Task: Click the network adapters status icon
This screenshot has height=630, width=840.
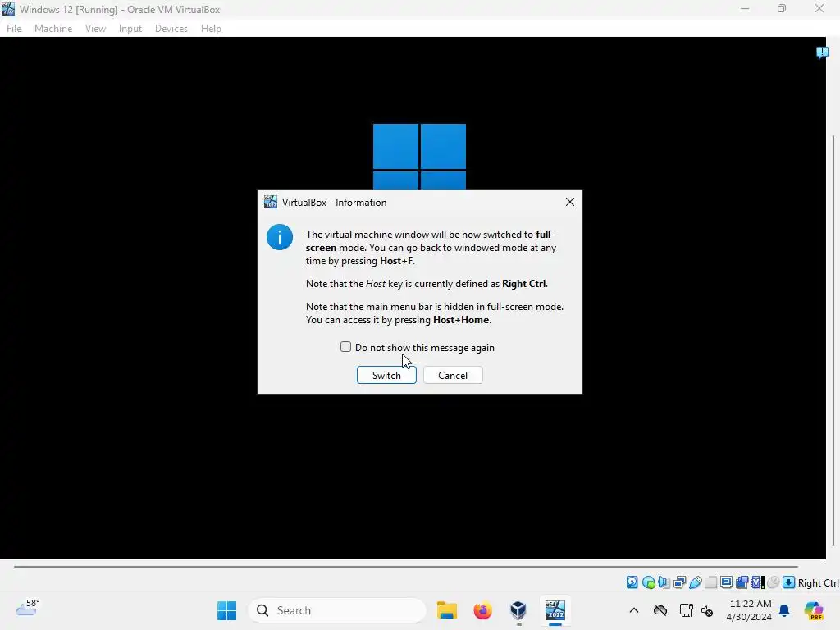Action: tap(680, 582)
